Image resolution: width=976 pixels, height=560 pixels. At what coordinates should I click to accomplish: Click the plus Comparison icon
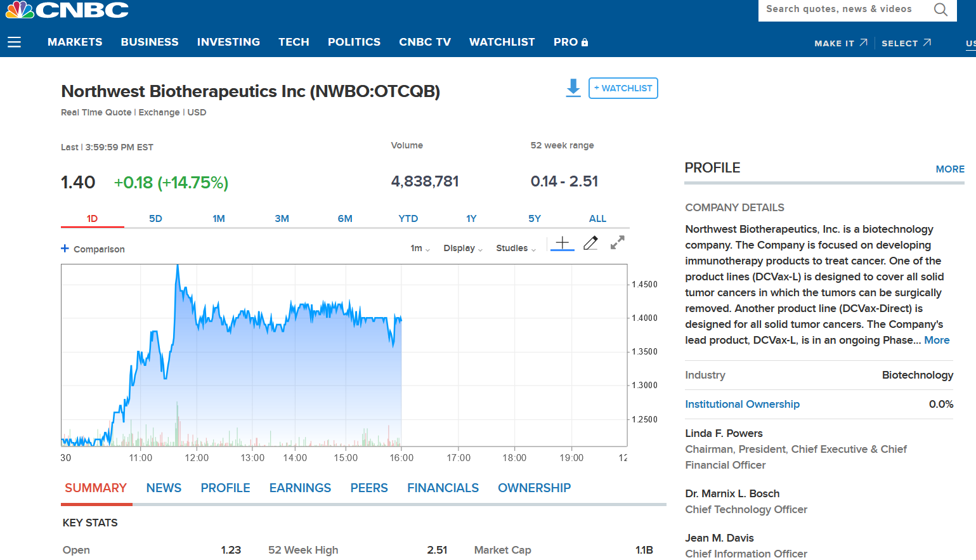pos(65,249)
